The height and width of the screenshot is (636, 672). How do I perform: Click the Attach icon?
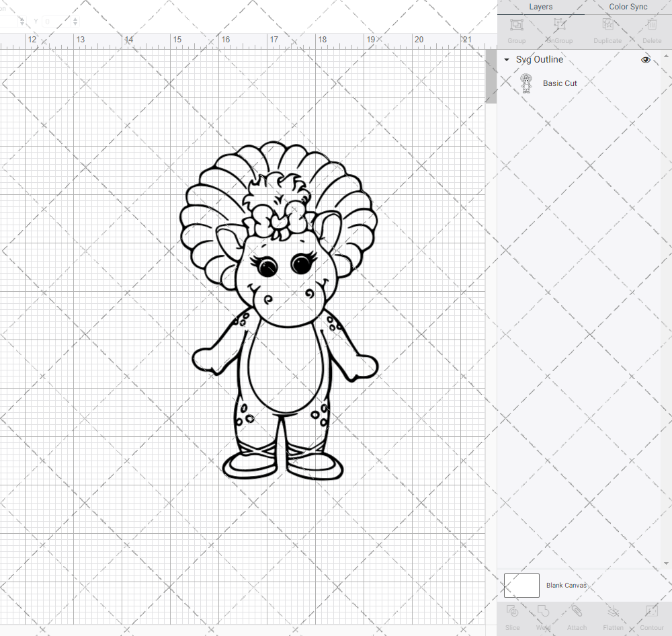[577, 615]
